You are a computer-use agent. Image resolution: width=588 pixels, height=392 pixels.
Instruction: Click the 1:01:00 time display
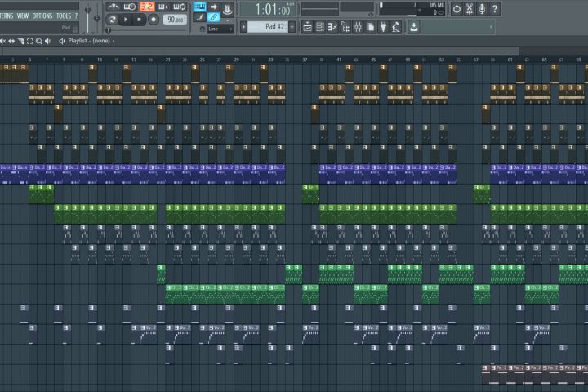[x=268, y=9]
